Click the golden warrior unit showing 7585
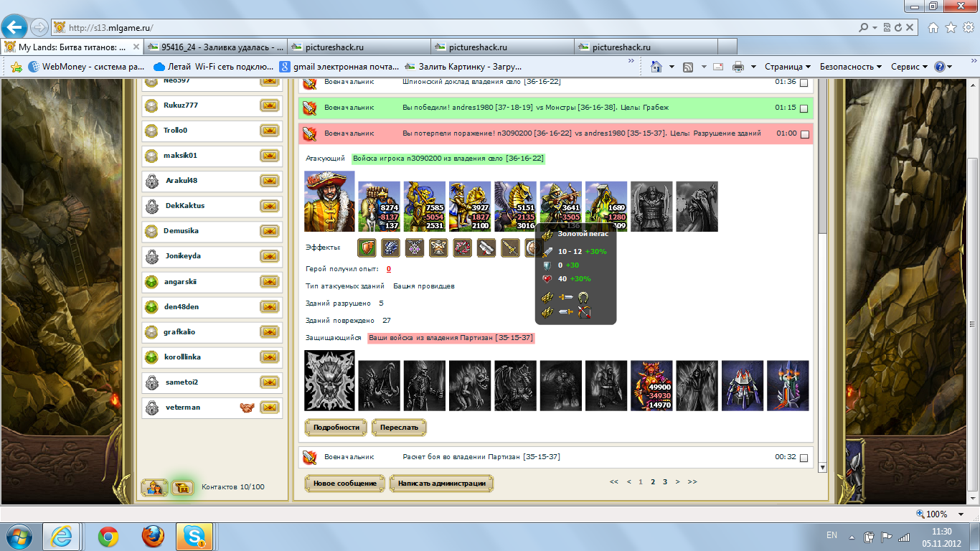The height and width of the screenshot is (551, 980). (425, 206)
